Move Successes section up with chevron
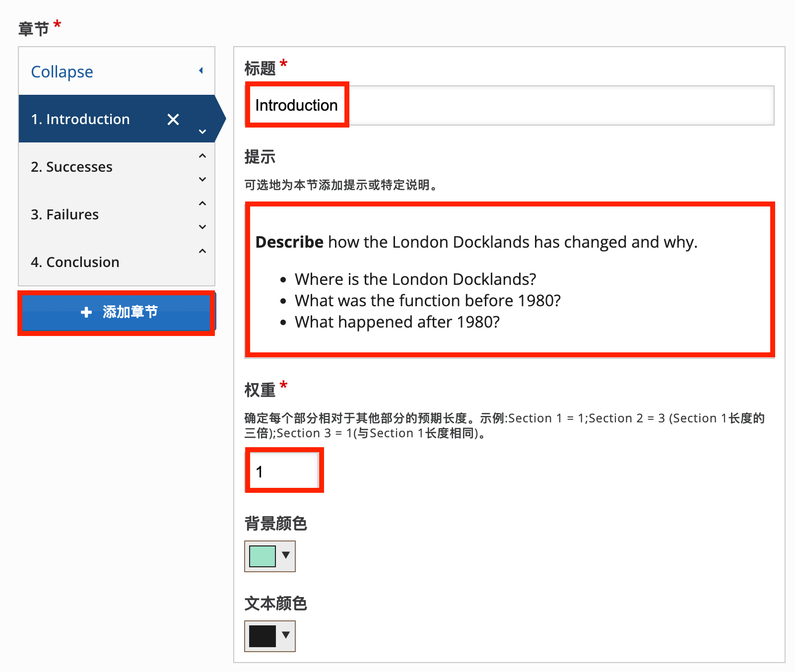The image size is (795, 672). coord(202,156)
